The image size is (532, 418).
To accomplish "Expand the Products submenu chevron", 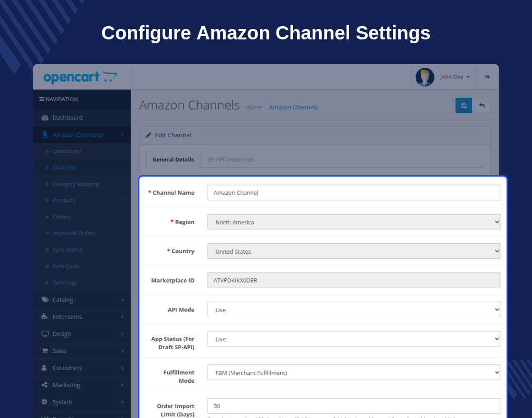I will tap(122, 200).
